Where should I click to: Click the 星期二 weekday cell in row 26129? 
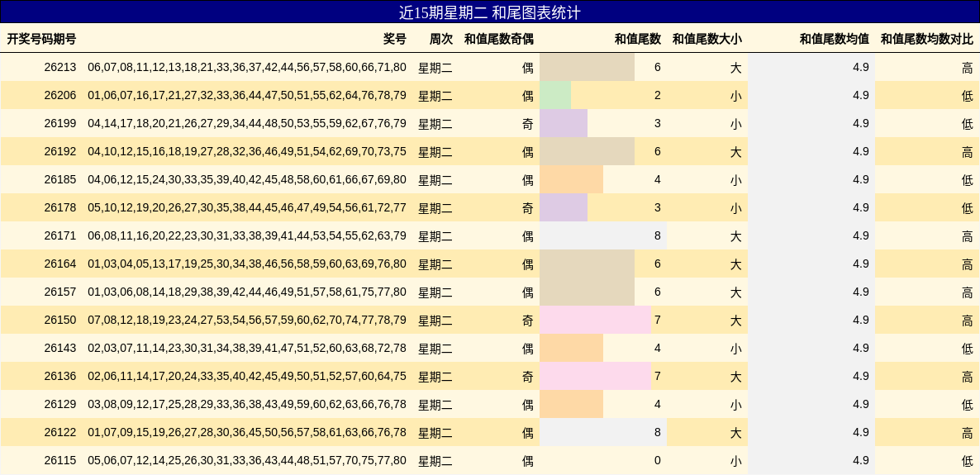tap(435, 405)
